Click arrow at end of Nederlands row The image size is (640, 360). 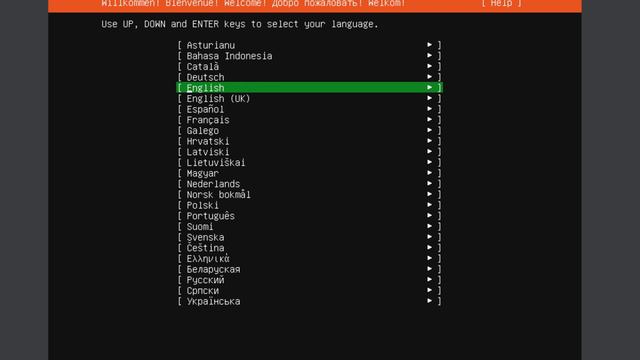[429, 183]
